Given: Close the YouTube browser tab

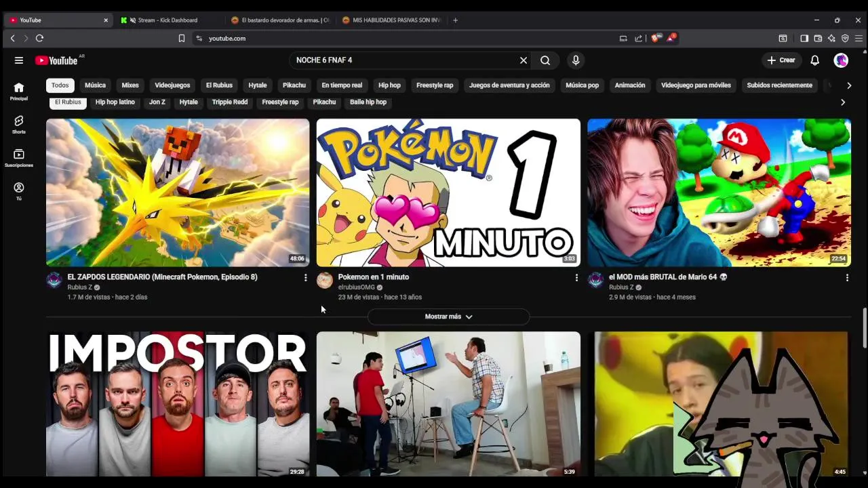Looking at the screenshot, I should (106, 20).
